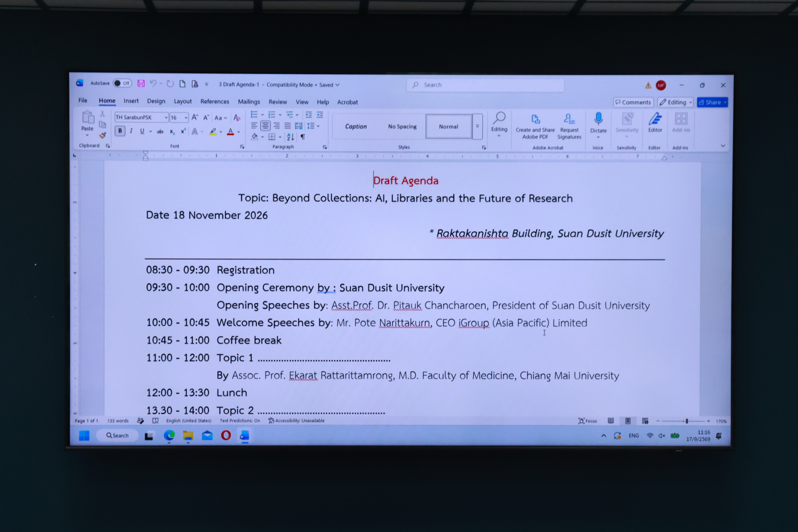Image resolution: width=798 pixels, height=532 pixels.
Task: Open the TH SarabunPSK font dropdown
Action: (141, 117)
